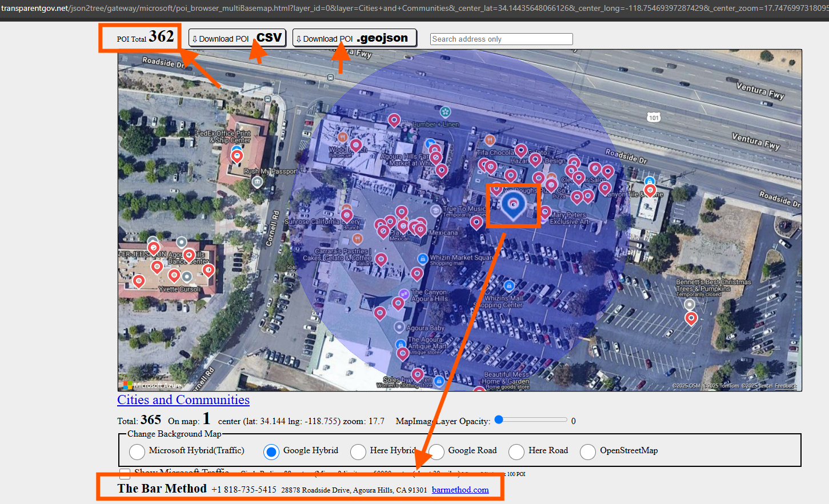The width and height of the screenshot is (829, 504).
Task: Click the POI Total 362 count
Action: tap(145, 37)
